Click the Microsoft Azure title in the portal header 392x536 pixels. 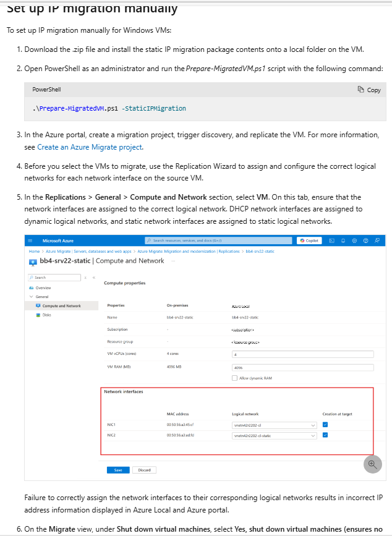(58, 240)
